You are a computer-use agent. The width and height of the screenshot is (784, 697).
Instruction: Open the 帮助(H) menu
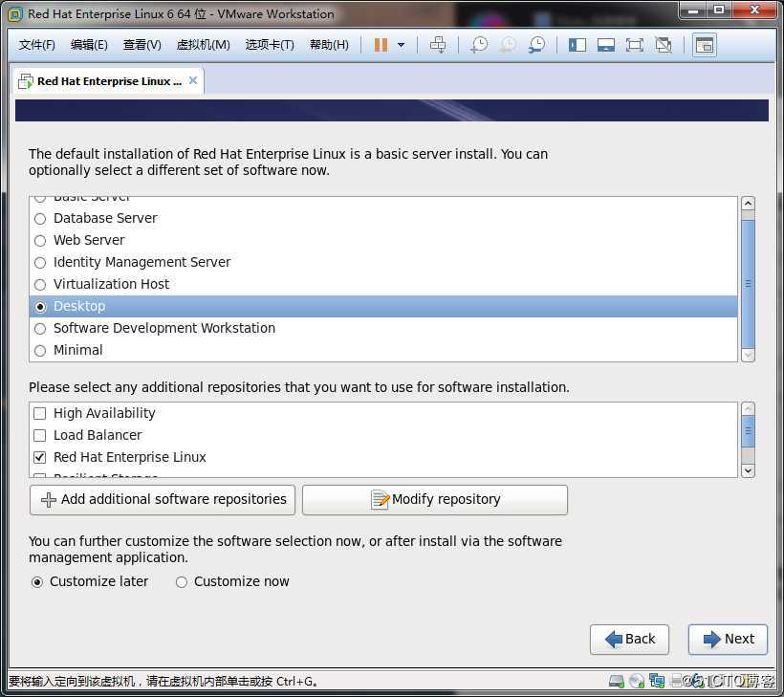coord(329,45)
